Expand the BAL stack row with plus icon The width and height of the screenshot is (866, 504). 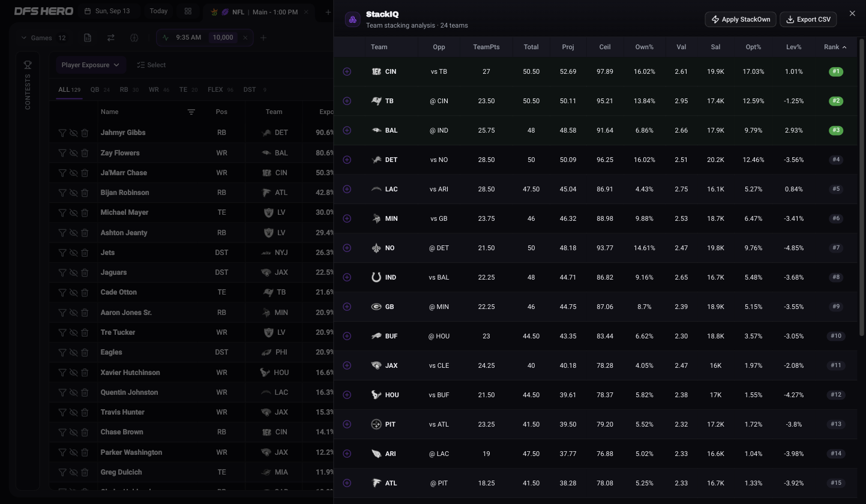click(347, 130)
